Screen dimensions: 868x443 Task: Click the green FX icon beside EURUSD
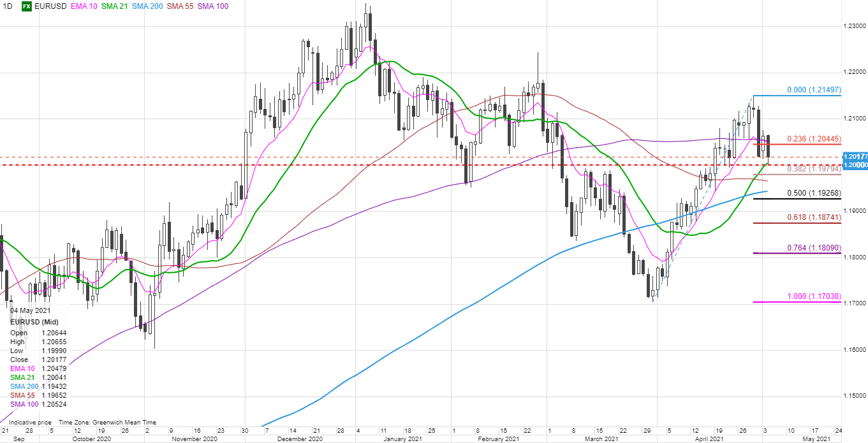click(27, 6)
